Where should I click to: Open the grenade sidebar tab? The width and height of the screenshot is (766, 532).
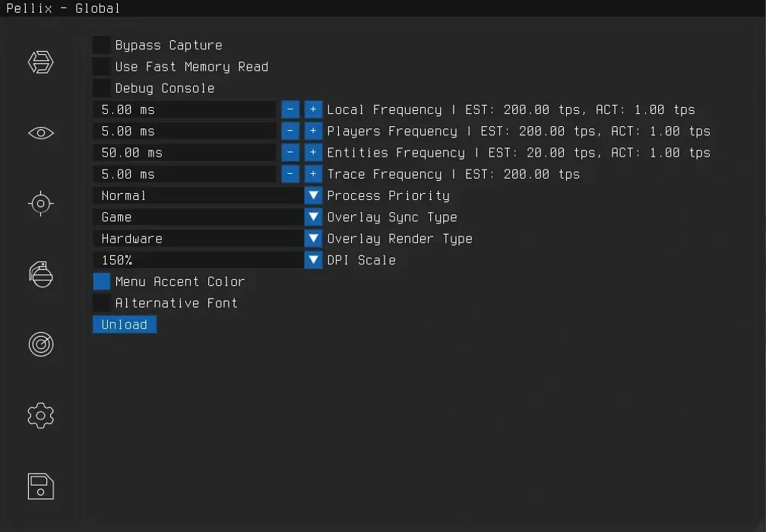tap(40, 274)
